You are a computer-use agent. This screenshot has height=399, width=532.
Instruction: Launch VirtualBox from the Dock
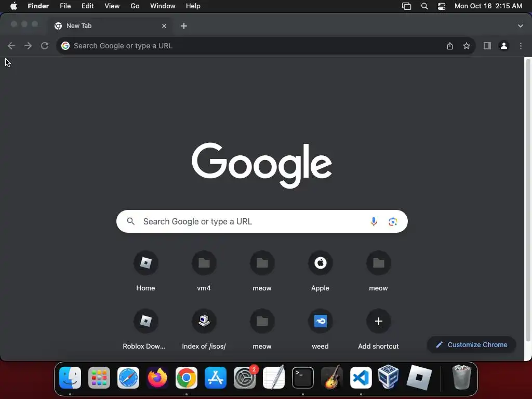pyautogui.click(x=388, y=377)
